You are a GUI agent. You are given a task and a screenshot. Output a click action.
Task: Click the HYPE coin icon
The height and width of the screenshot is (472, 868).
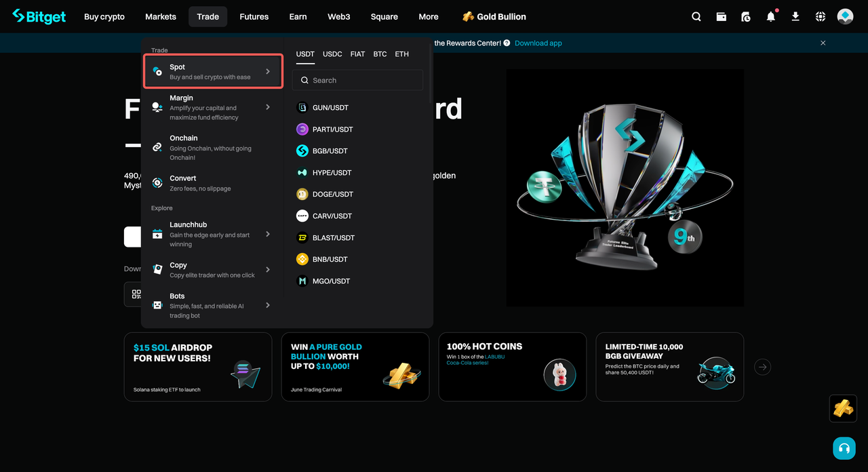coord(302,172)
